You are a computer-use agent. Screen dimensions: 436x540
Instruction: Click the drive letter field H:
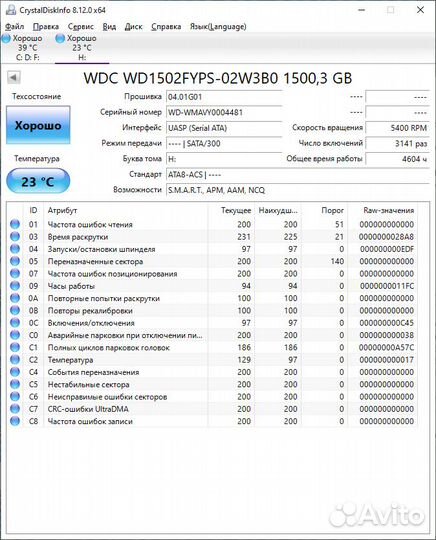pyautogui.click(x=224, y=159)
